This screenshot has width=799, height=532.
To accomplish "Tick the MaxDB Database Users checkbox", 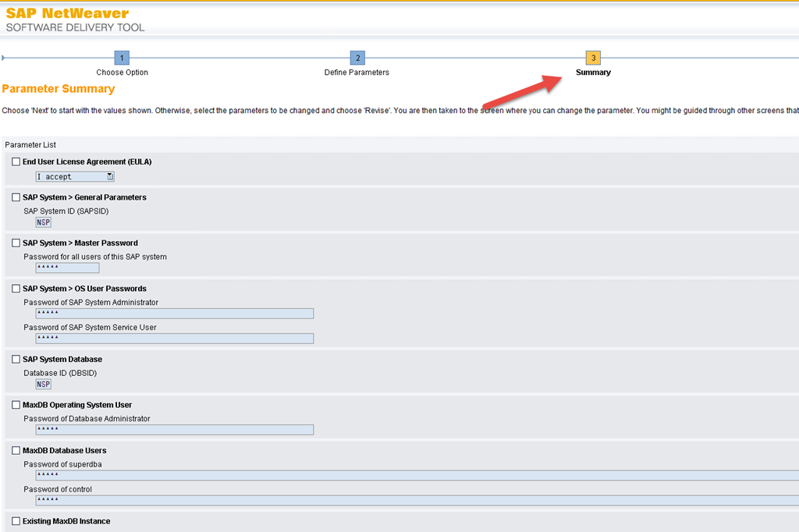I will [16, 451].
